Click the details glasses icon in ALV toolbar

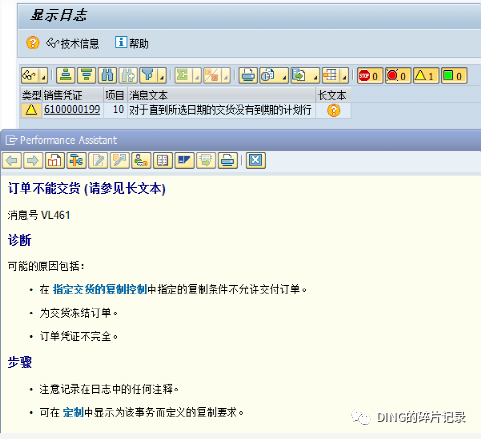[30, 75]
